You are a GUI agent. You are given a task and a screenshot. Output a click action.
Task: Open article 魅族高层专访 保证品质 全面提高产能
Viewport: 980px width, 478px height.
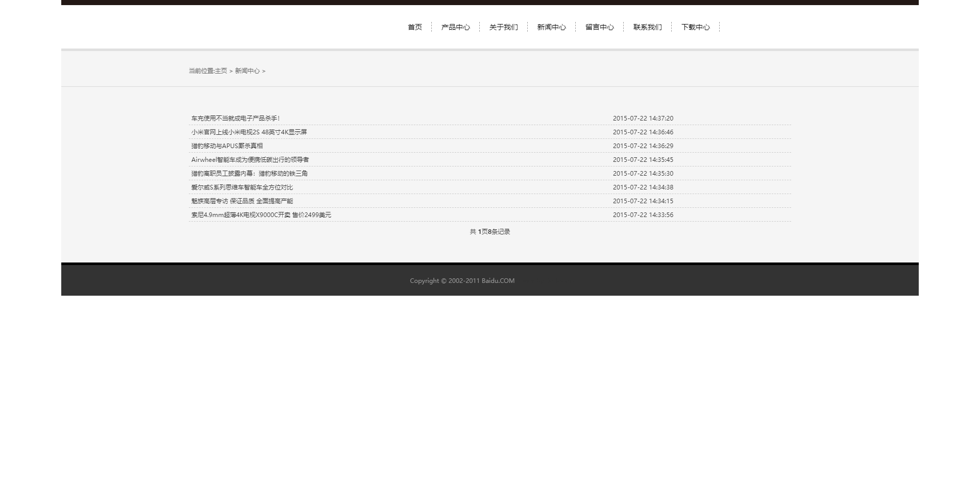click(x=242, y=201)
